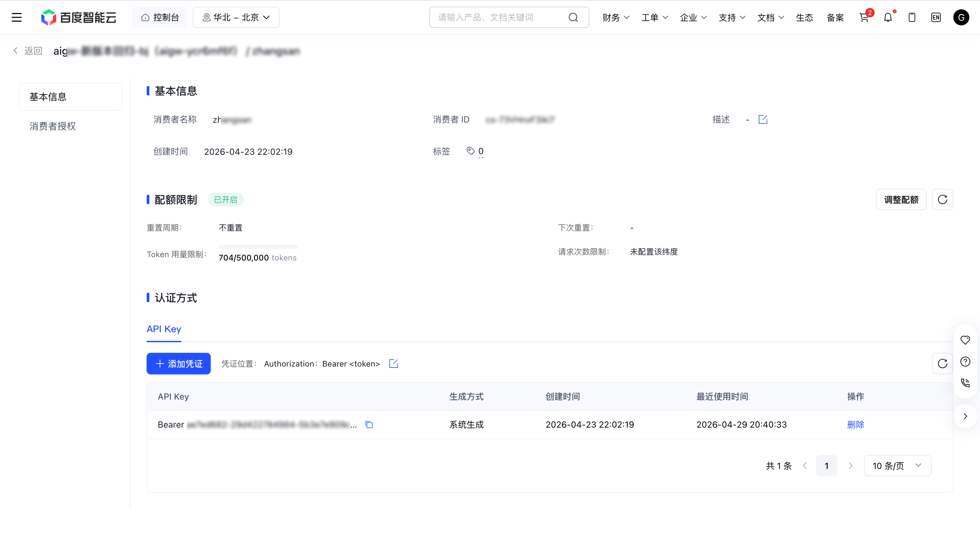Expand the 华北 - 北京 region selector
Image resolution: width=980 pixels, height=535 pixels.
(x=236, y=17)
